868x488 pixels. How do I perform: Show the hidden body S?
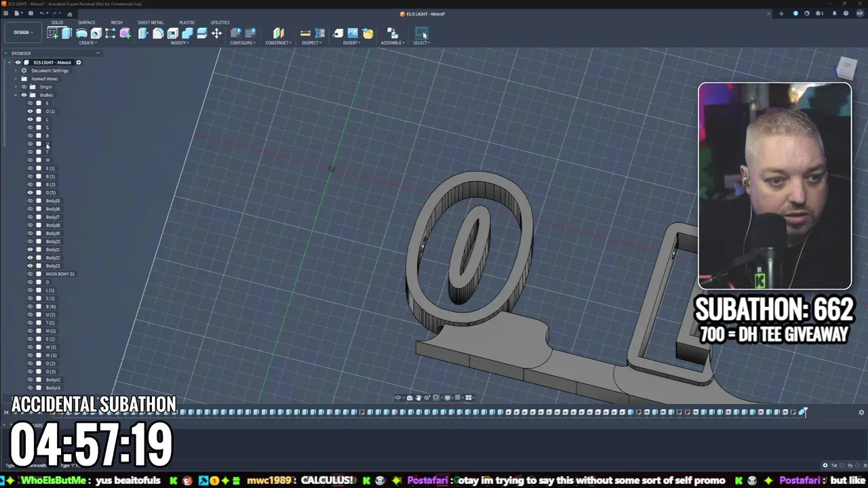(x=30, y=127)
